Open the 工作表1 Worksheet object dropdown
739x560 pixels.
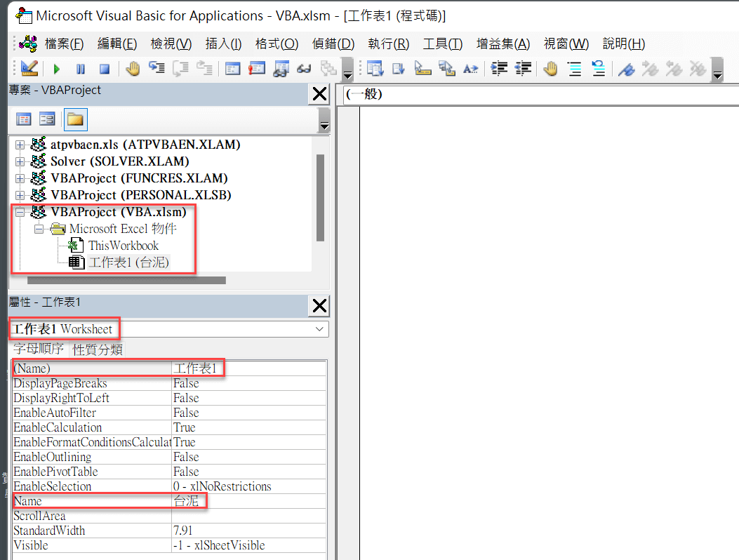[319, 329]
